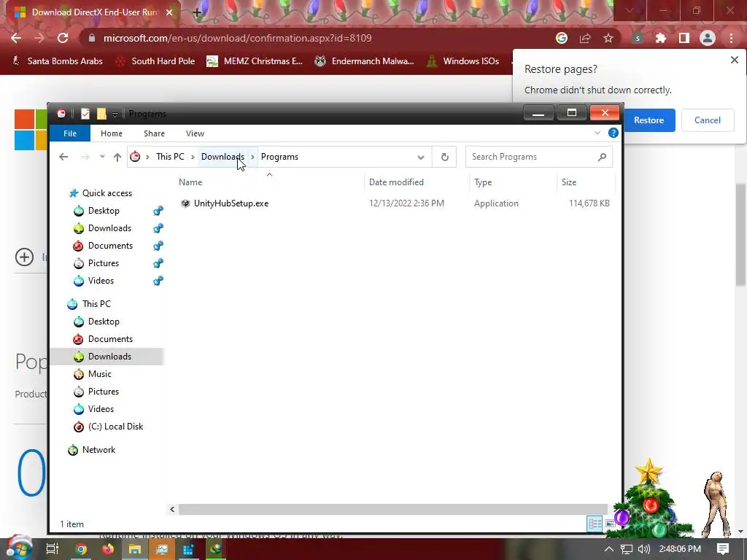Dismiss the Restore pages popup
The image size is (747, 560).
point(734,60)
